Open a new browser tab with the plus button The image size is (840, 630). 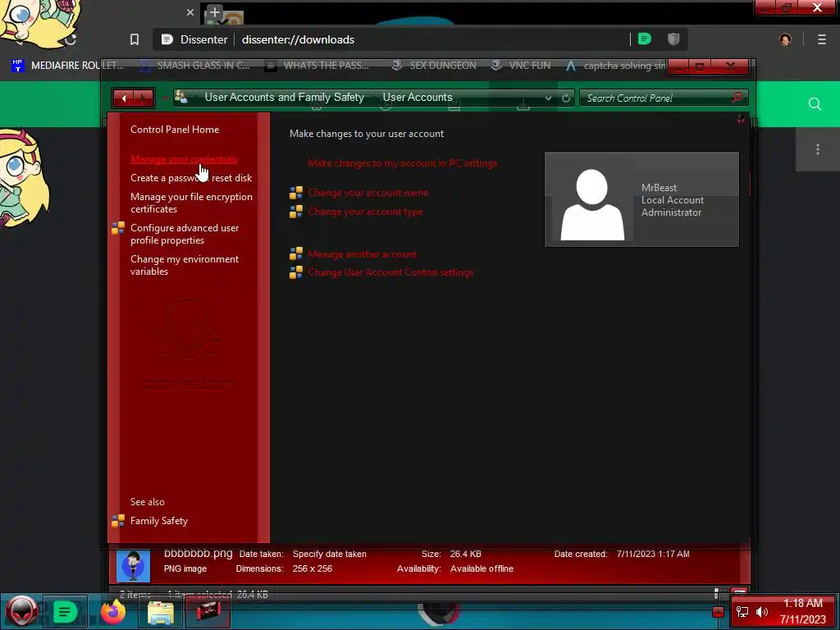point(214,11)
